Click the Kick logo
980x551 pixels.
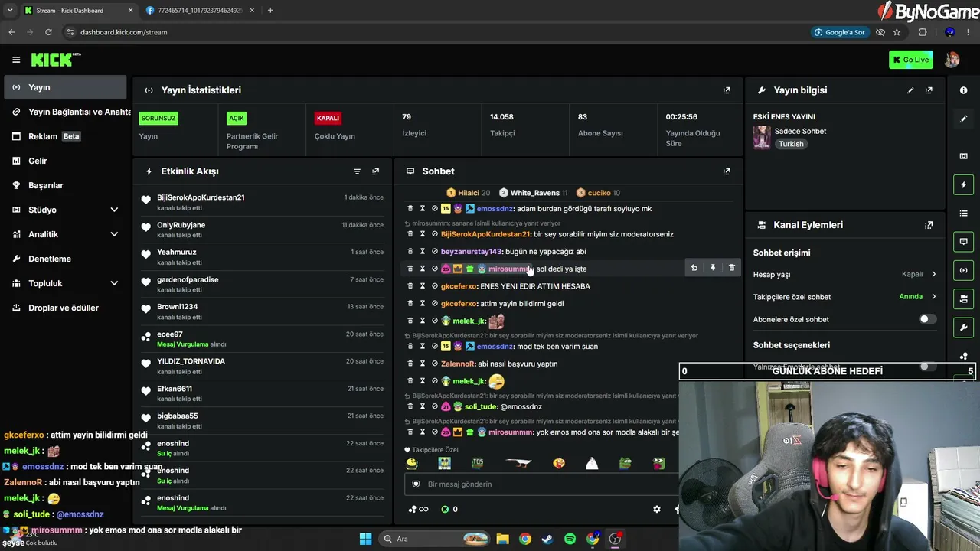pos(55,60)
